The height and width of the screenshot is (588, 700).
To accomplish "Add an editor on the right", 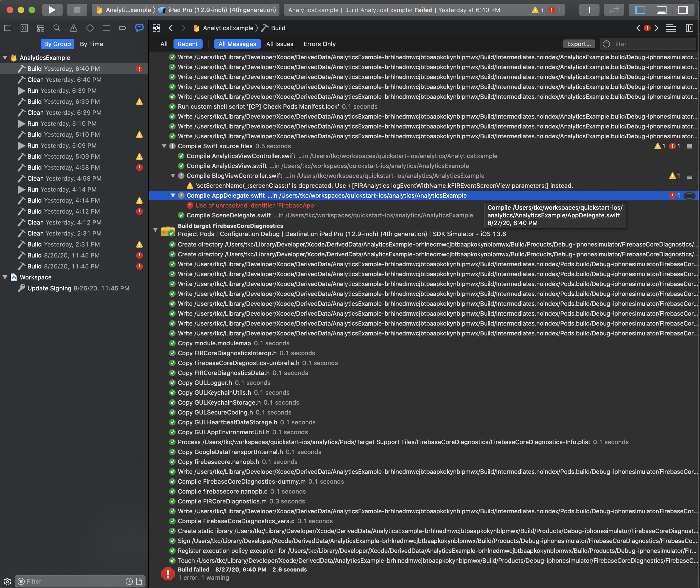I will tap(690, 28).
